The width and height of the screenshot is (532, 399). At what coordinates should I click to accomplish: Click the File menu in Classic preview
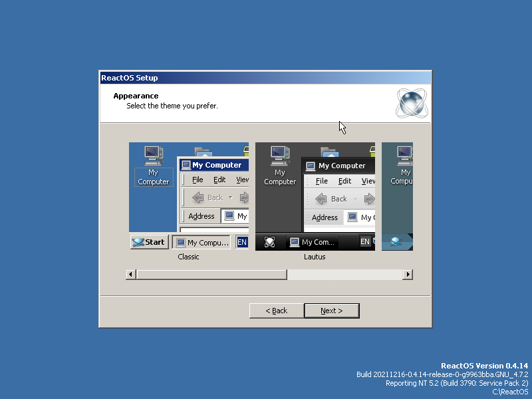pyautogui.click(x=197, y=180)
